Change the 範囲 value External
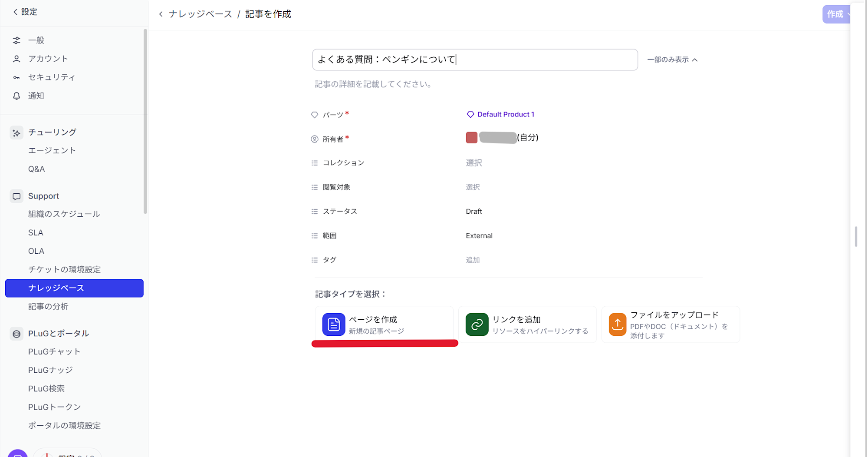Screen dimensions: 868x457 479,236
